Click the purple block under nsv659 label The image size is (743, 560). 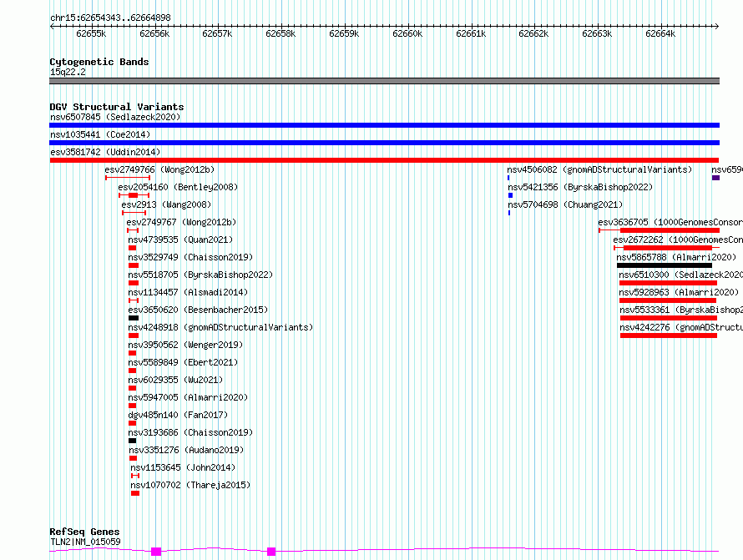tap(715, 178)
